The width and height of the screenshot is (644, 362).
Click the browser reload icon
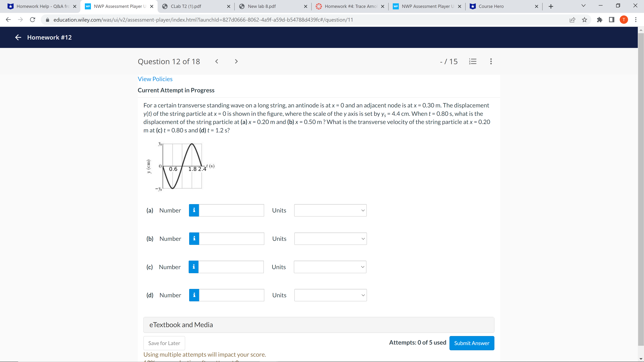(32, 20)
